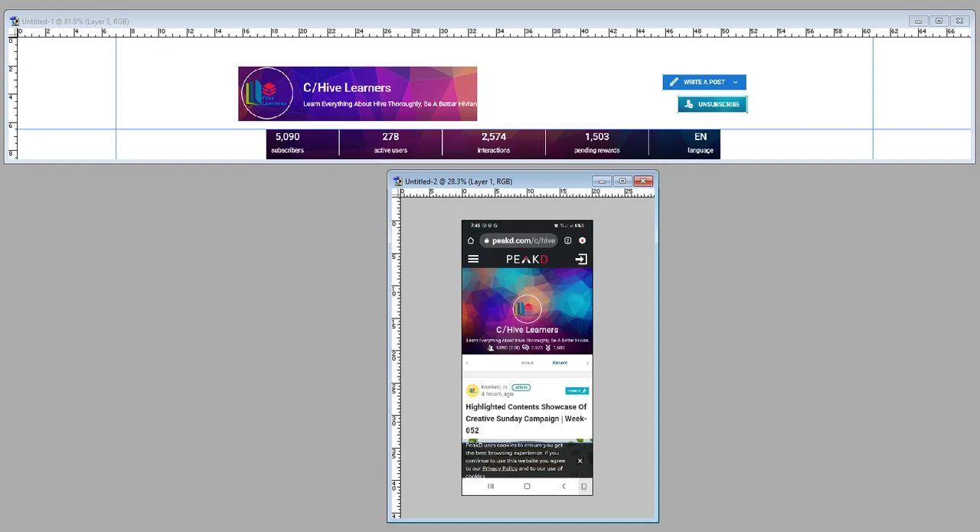This screenshot has height=532, width=980.
Task: Close the Untitled-2 window
Action: (x=643, y=181)
